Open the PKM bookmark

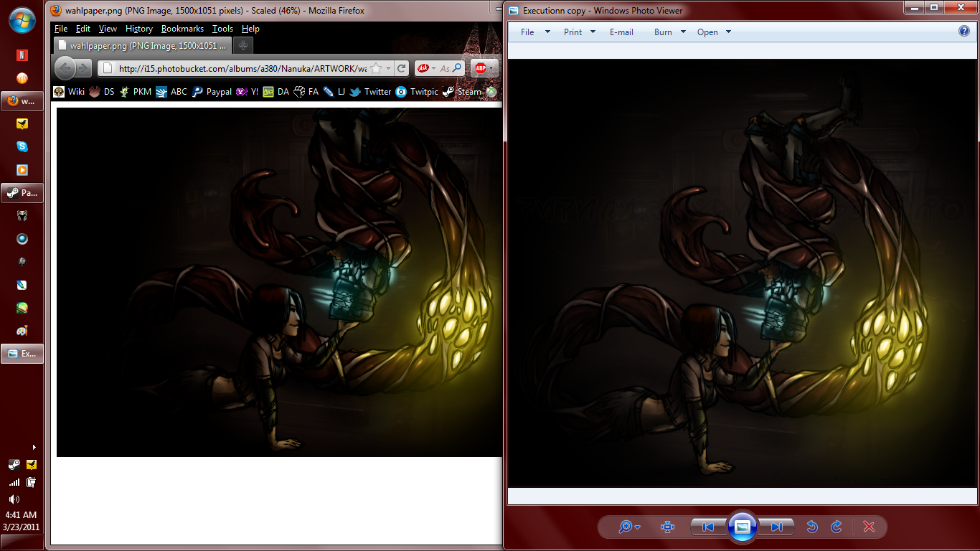click(136, 92)
